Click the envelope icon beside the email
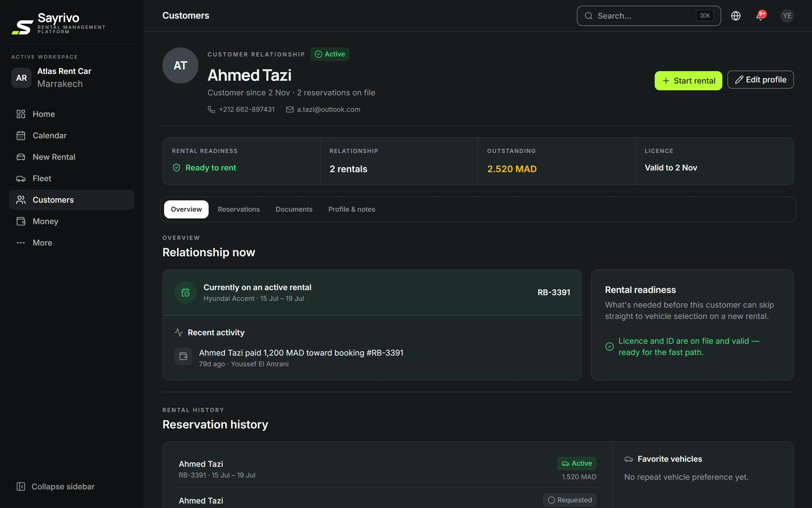This screenshot has width=812, height=508. [x=290, y=110]
